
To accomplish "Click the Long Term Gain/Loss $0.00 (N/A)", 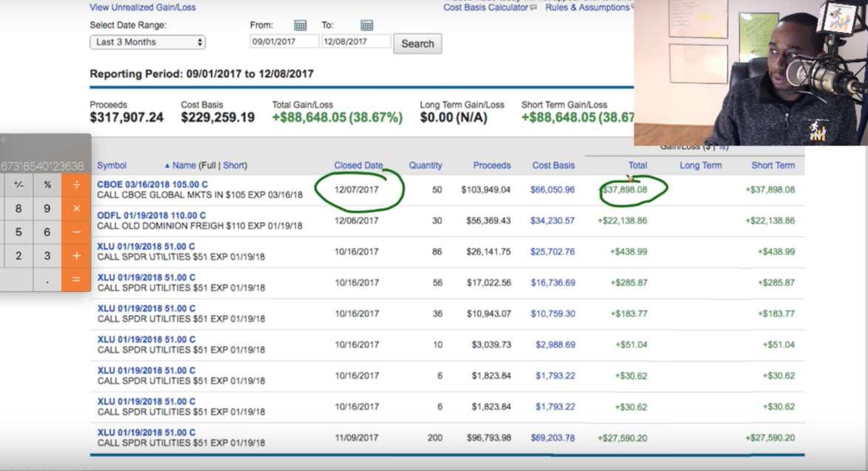I will pos(454,117).
